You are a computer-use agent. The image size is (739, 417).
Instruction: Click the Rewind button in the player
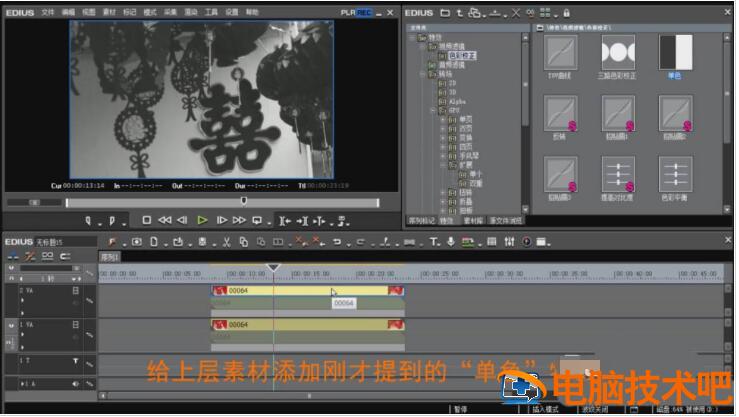click(x=164, y=220)
